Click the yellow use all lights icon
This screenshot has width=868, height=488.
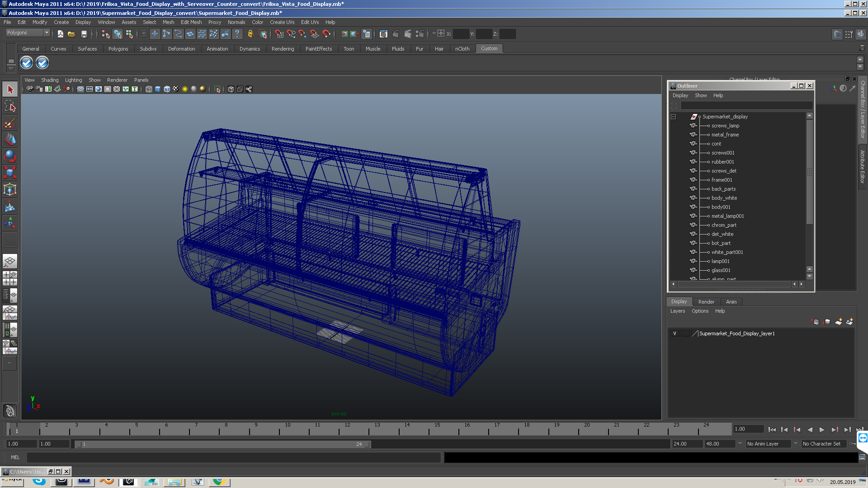(x=185, y=89)
